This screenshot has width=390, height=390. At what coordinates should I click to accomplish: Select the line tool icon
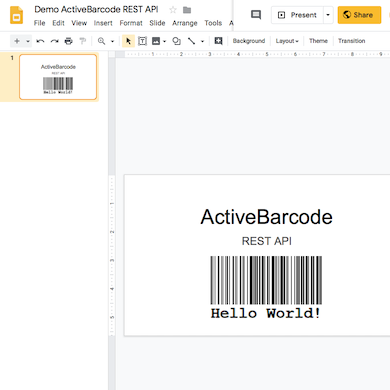191,41
